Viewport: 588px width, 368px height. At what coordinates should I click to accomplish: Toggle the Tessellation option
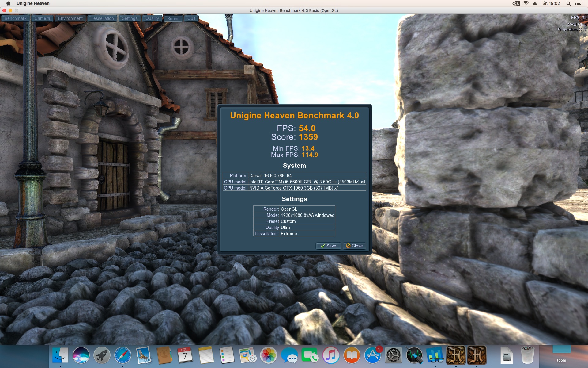102,18
